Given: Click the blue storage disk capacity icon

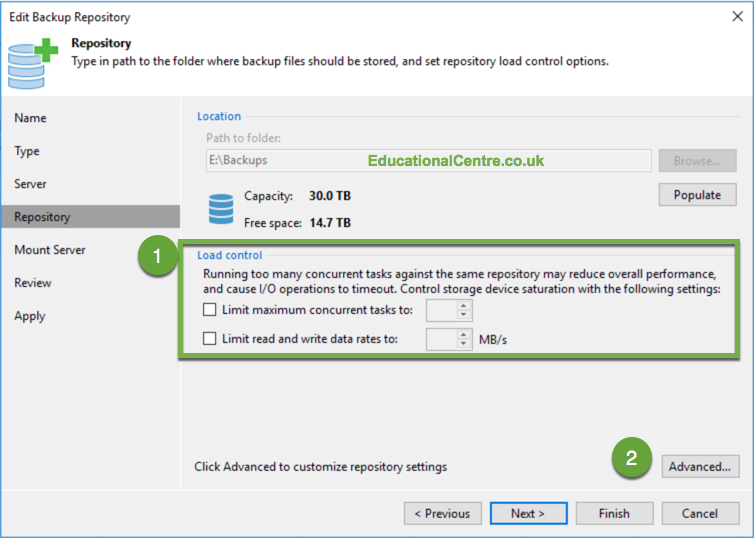Looking at the screenshot, I should point(221,209).
